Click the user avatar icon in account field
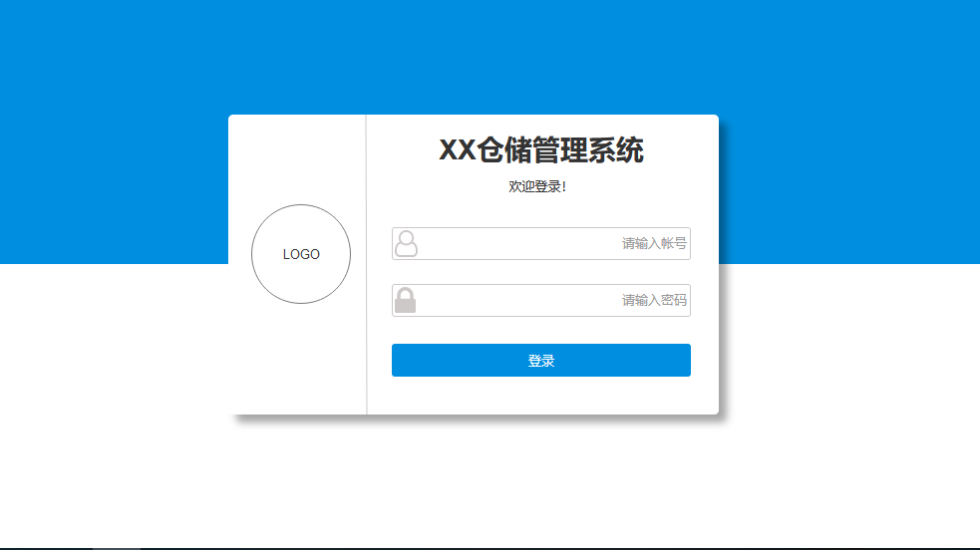 point(406,243)
